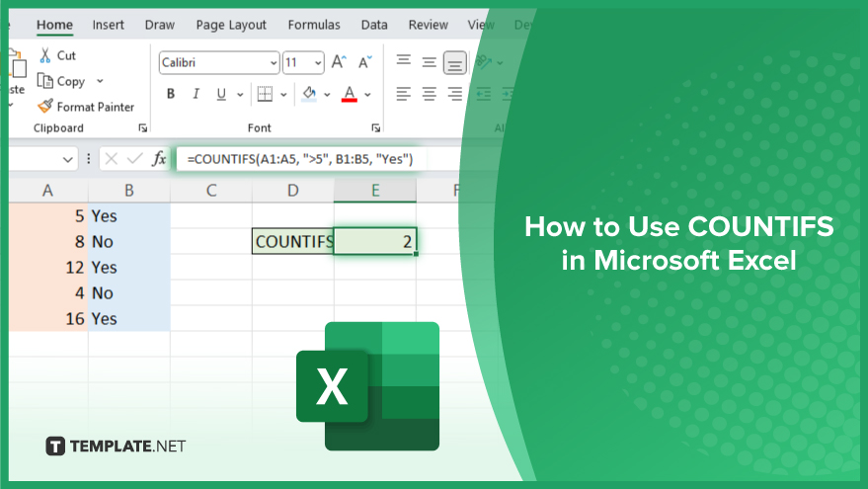Cancel formula entry with the X
The image size is (868, 489).
tap(112, 159)
